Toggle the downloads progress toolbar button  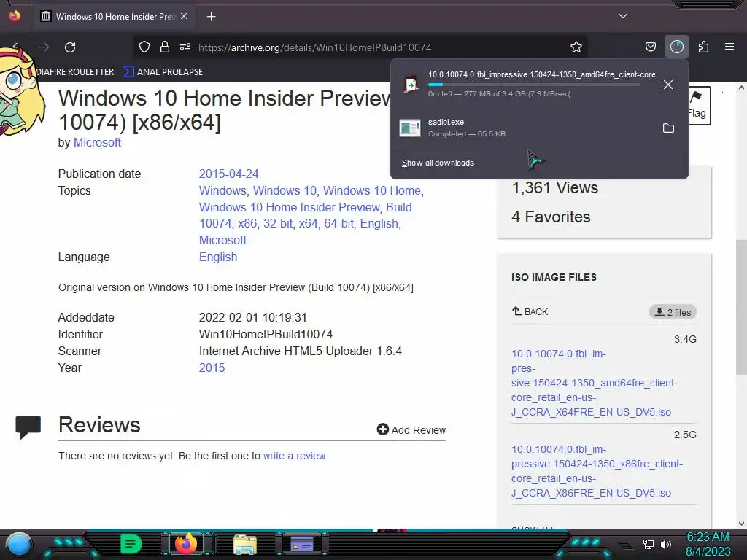point(677,47)
